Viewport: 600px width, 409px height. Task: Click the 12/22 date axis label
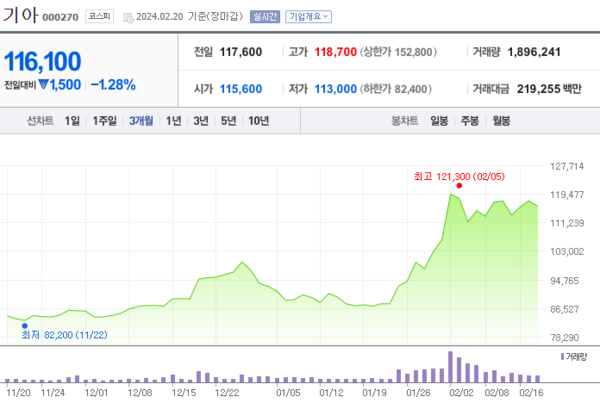(227, 393)
